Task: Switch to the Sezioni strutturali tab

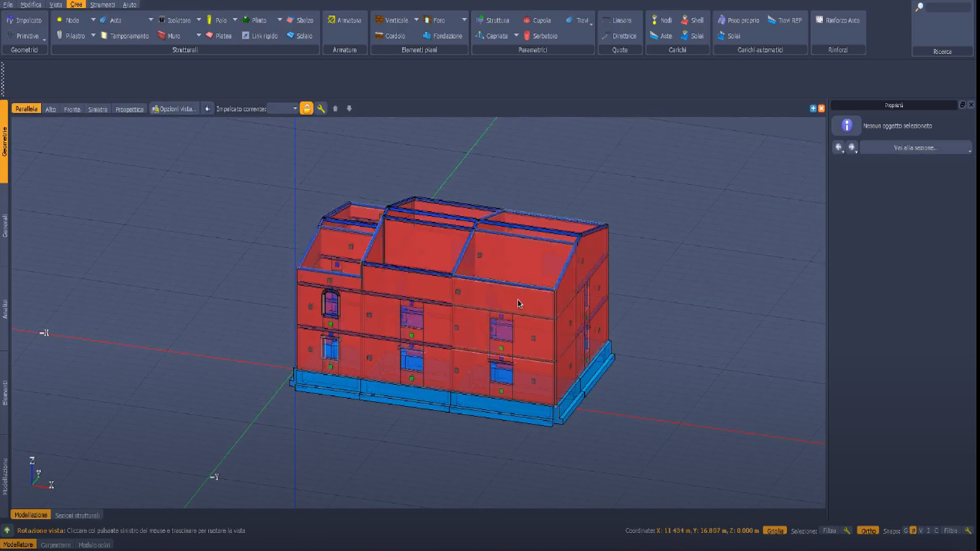Action: [77, 515]
